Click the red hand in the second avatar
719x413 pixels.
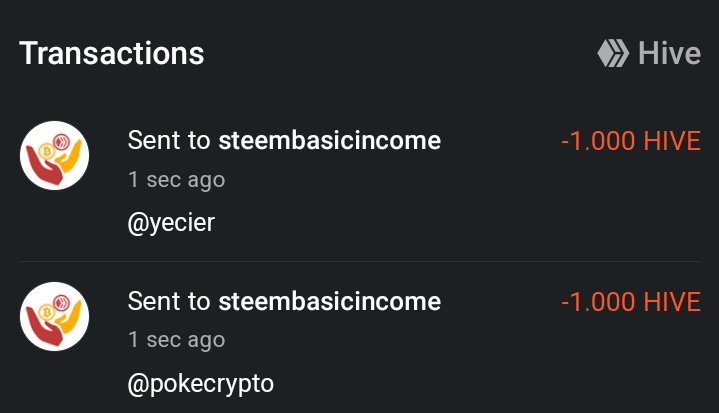[x=44, y=326]
